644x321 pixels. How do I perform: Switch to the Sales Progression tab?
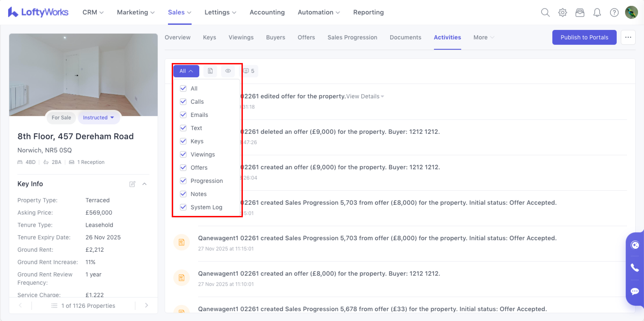352,37
